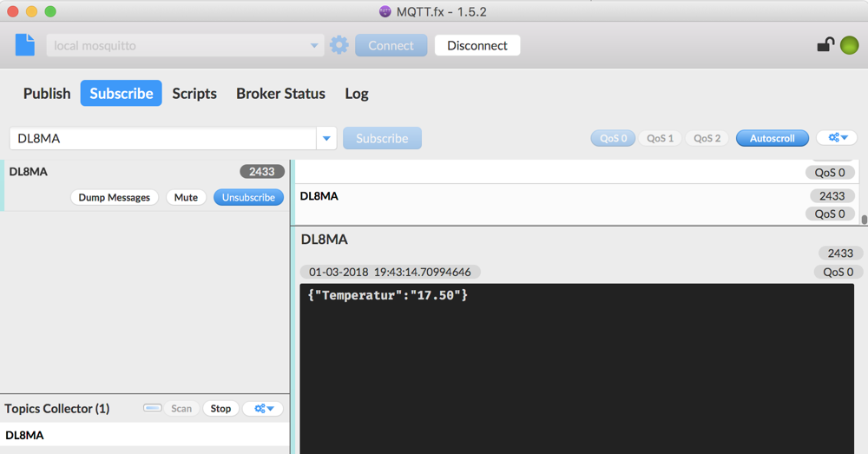Viewport: 868px width, 454px height.
Task: Select QoS 1 subscription level
Action: pyautogui.click(x=660, y=138)
